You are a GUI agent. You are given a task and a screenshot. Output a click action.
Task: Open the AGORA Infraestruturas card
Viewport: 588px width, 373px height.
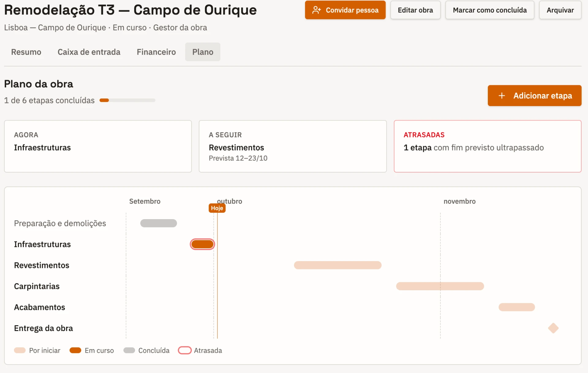click(x=98, y=146)
